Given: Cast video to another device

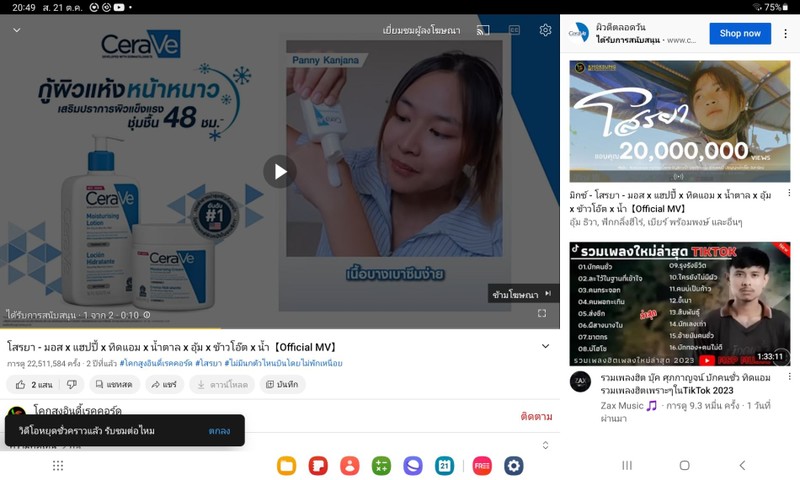Looking at the screenshot, I should tap(483, 30).
